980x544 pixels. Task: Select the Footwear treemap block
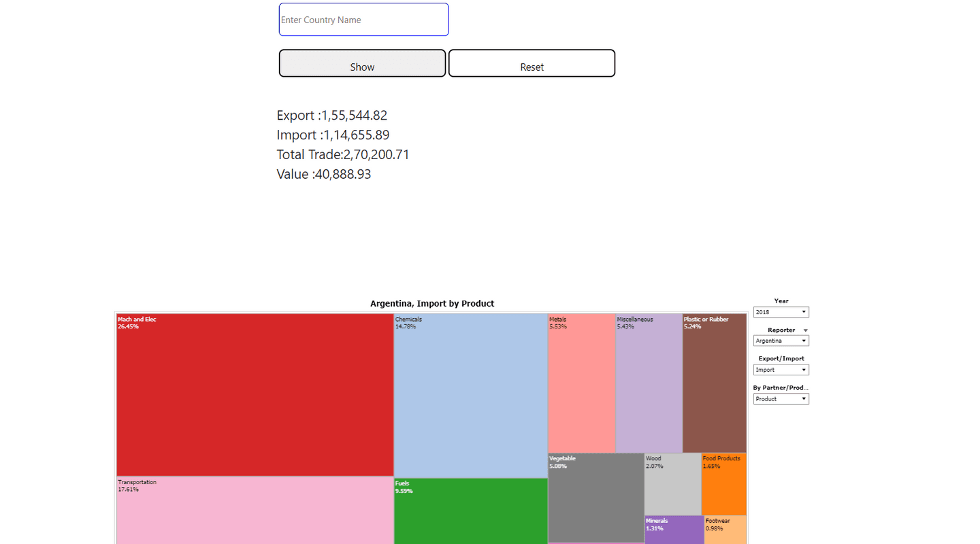[x=725, y=530]
